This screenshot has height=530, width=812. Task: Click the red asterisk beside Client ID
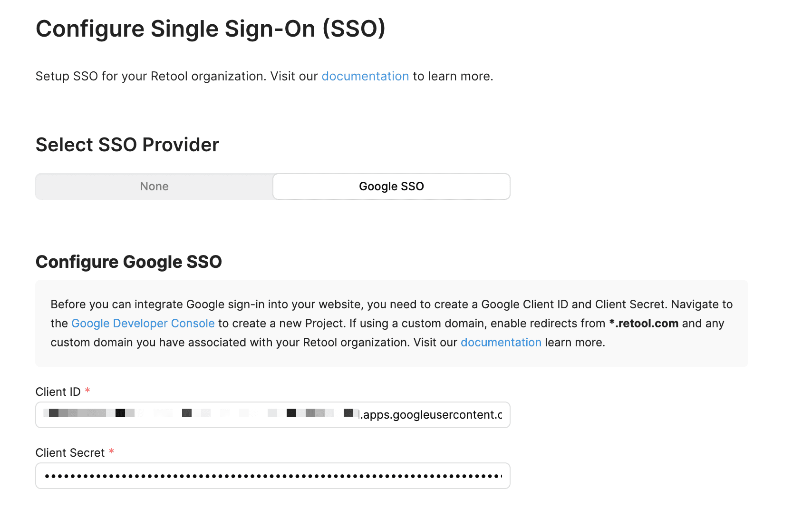click(87, 391)
